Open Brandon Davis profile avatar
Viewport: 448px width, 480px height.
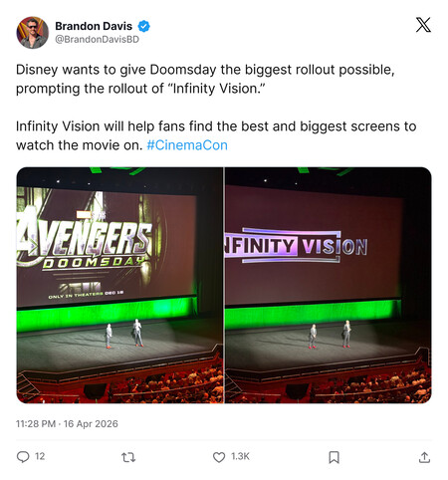tap(33, 33)
